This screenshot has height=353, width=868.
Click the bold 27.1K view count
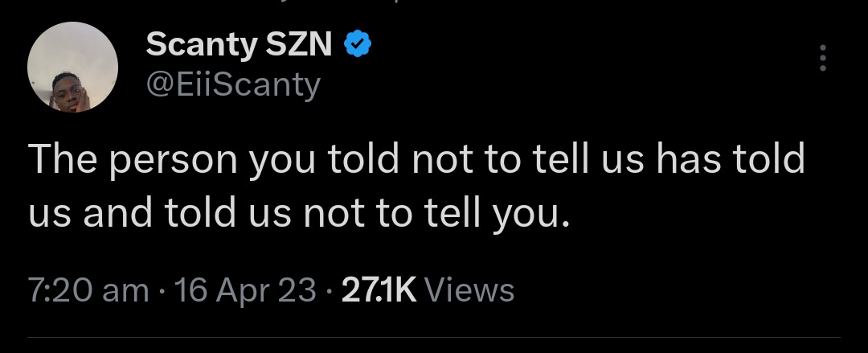click(379, 290)
